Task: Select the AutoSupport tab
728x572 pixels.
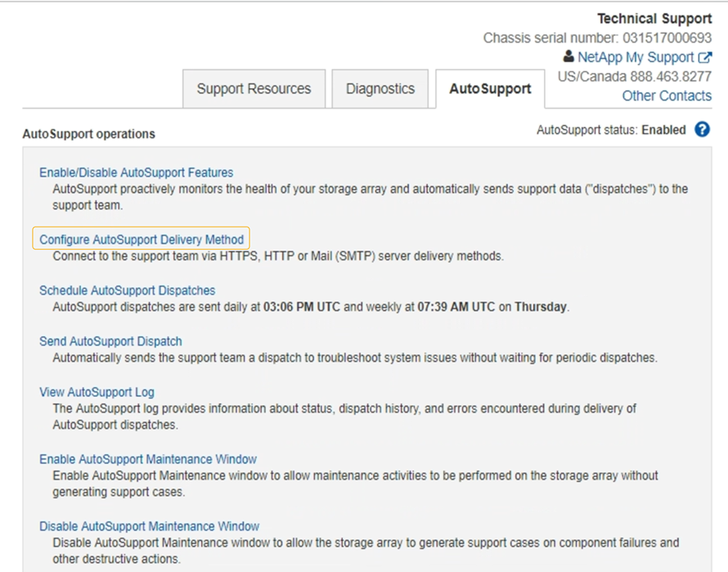Action: (489, 90)
